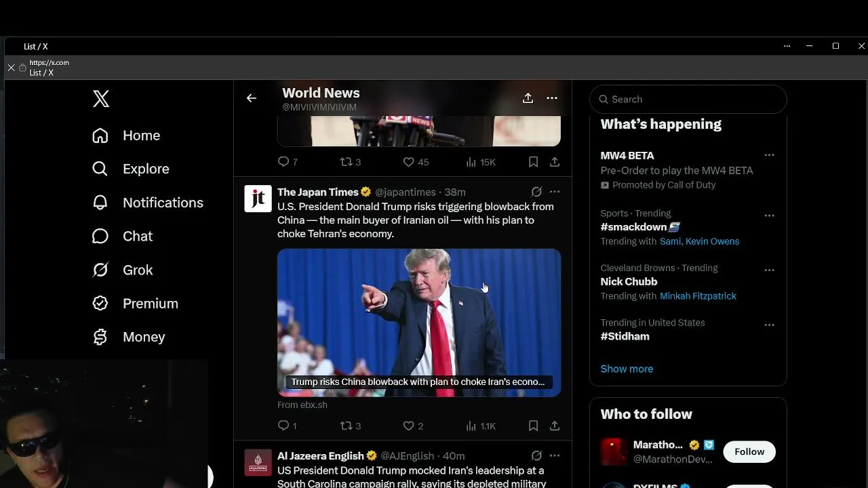
Task: Open more options for MW4 BETA
Action: tap(769, 155)
